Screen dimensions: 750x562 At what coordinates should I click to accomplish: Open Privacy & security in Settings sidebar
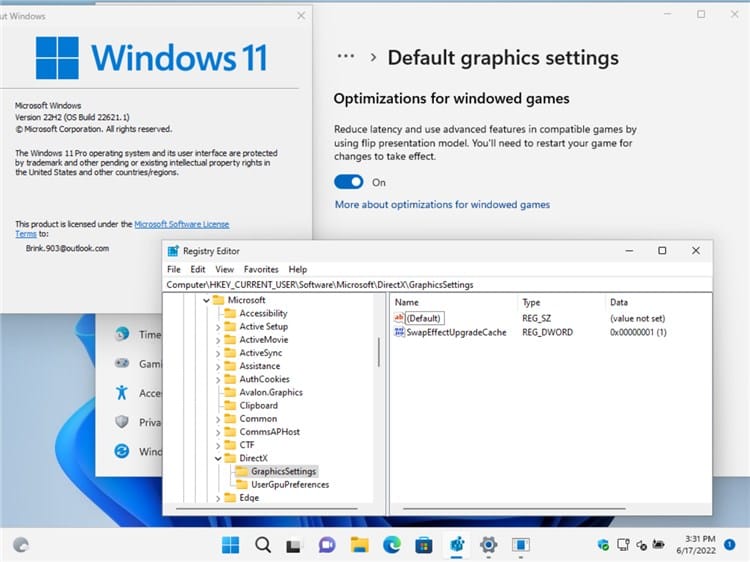(x=138, y=422)
